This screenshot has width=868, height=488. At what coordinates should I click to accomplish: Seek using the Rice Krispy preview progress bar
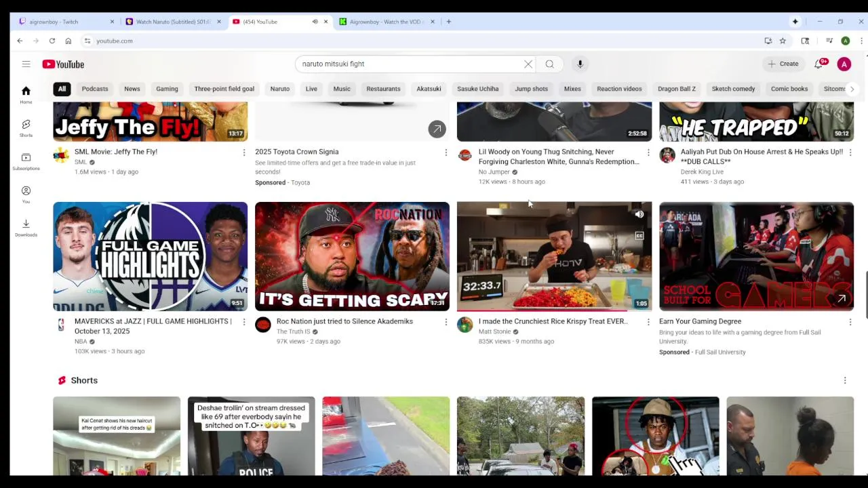[x=554, y=310]
